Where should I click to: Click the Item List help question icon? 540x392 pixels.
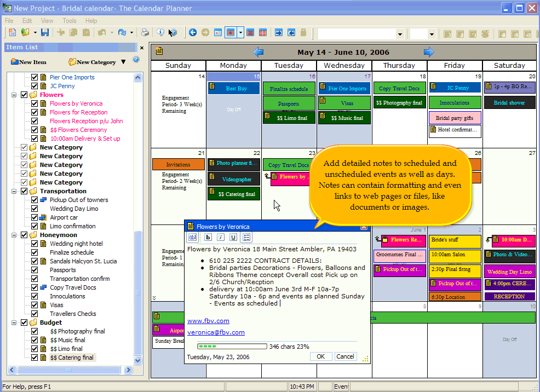click(136, 60)
